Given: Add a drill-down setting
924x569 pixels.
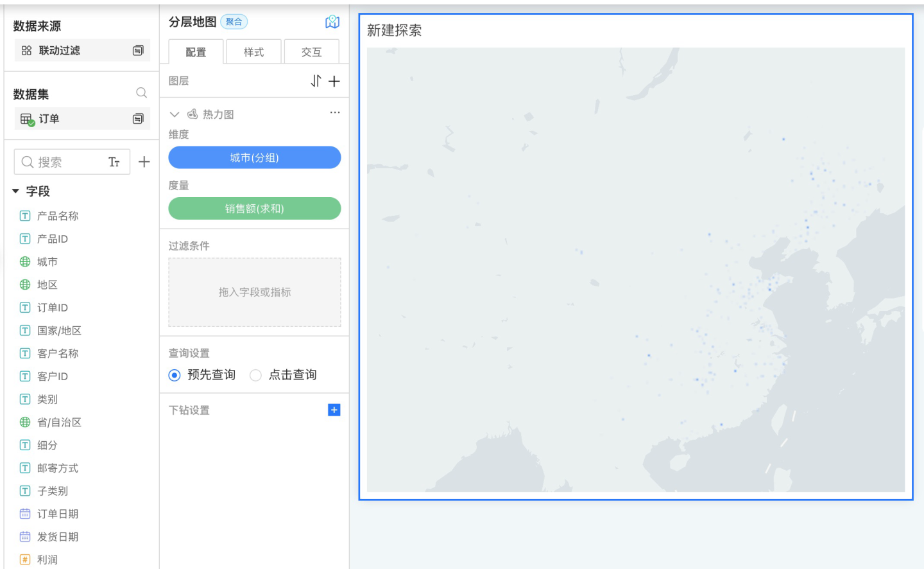Looking at the screenshot, I should [x=334, y=410].
